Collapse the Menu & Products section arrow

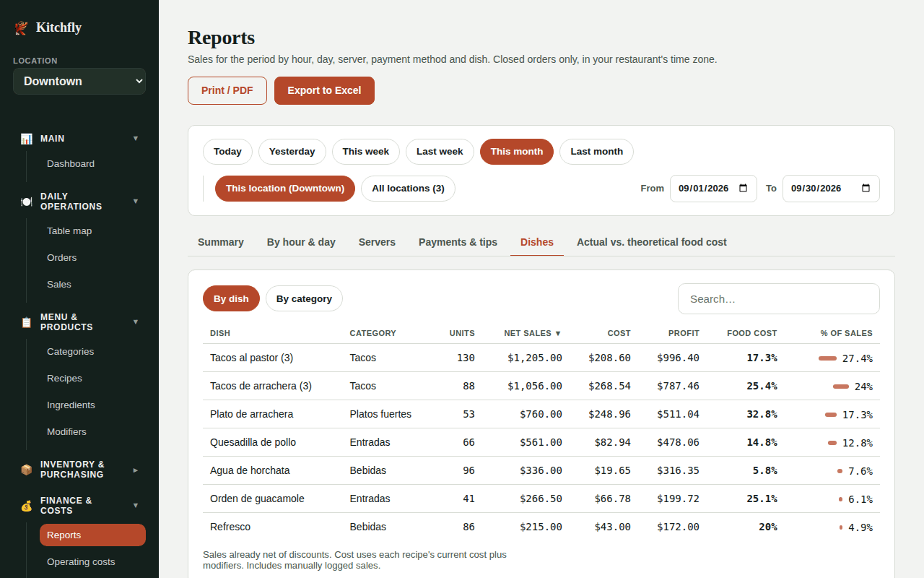pos(136,322)
